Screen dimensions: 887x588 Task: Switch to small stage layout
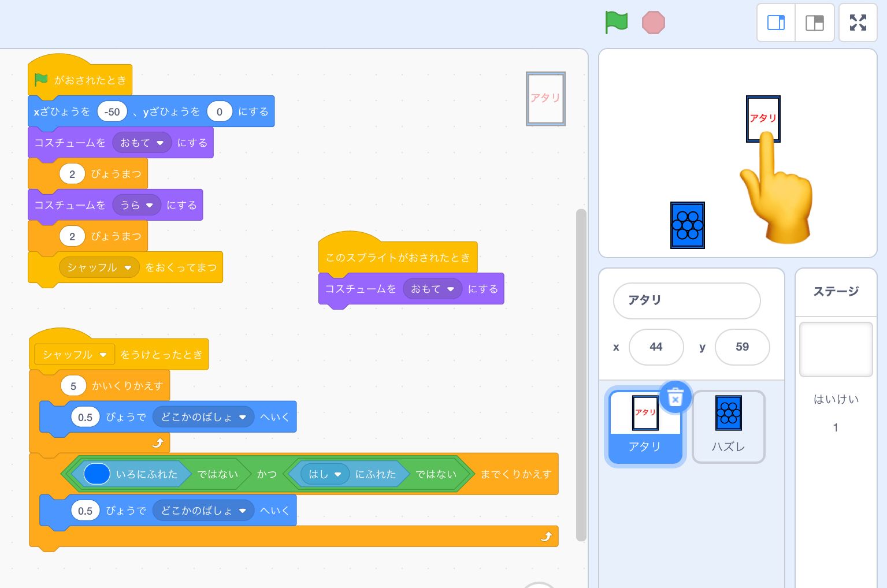776,23
